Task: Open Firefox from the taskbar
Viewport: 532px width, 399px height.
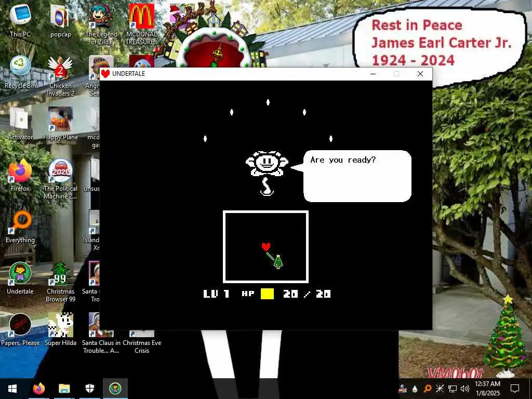Action: [x=38, y=389]
